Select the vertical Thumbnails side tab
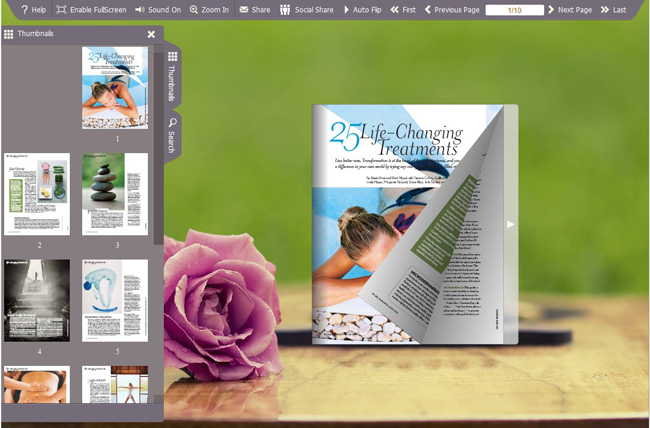The width and height of the screenshot is (650, 428). tap(172, 77)
